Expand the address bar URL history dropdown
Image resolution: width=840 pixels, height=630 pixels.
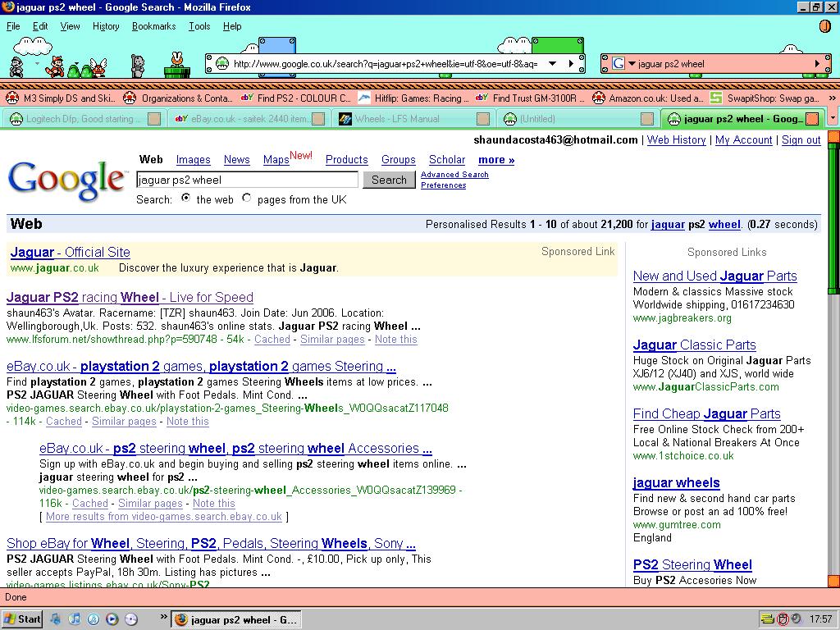tap(552, 64)
